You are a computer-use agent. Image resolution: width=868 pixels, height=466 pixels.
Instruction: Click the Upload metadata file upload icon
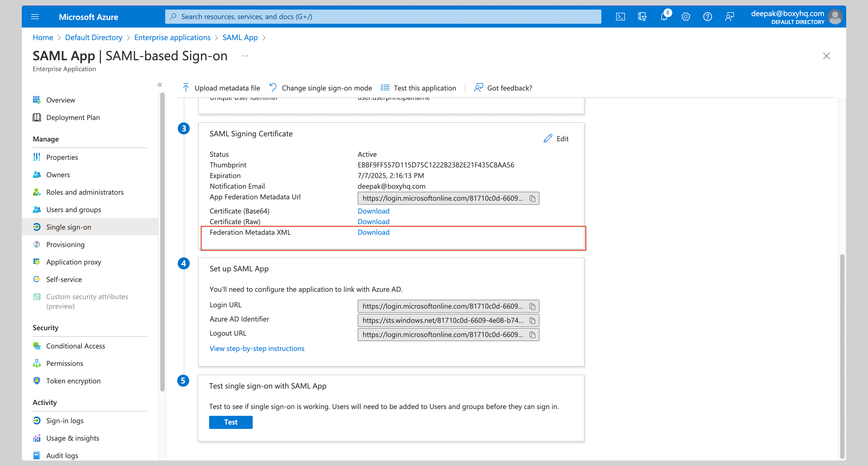click(186, 87)
